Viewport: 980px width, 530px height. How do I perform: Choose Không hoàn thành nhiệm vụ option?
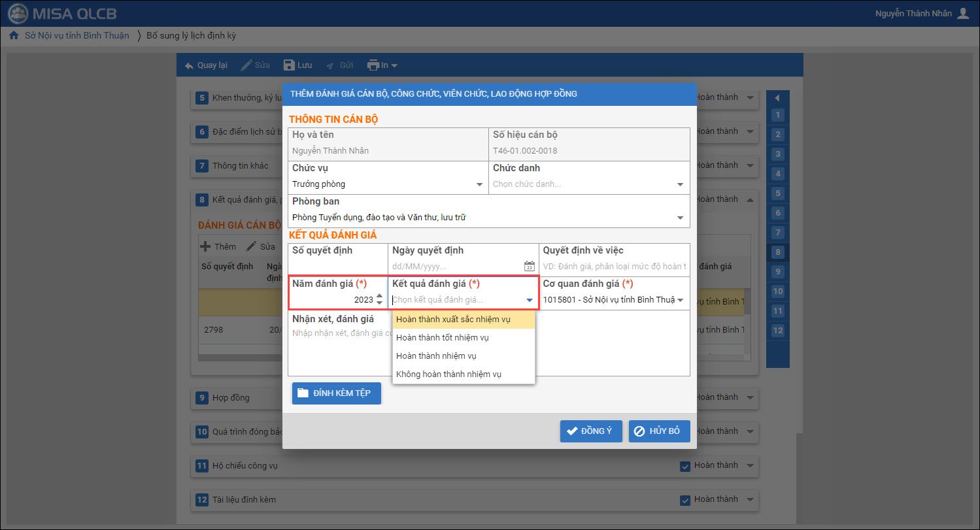click(448, 374)
